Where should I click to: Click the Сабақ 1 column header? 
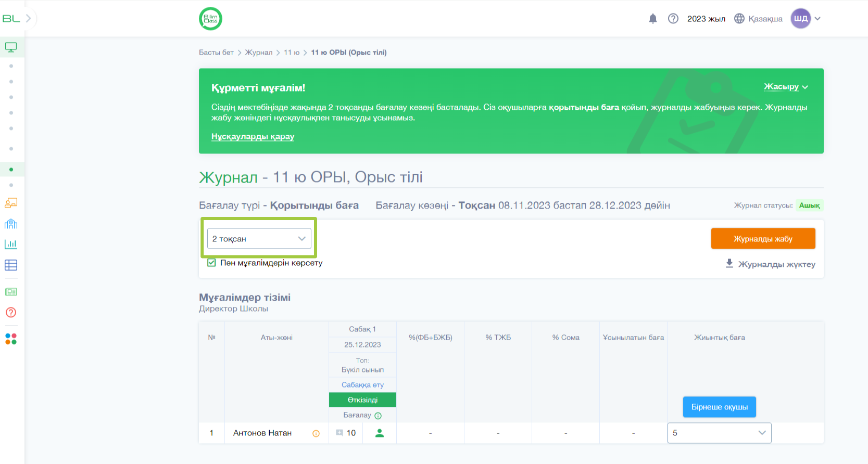coord(362,329)
